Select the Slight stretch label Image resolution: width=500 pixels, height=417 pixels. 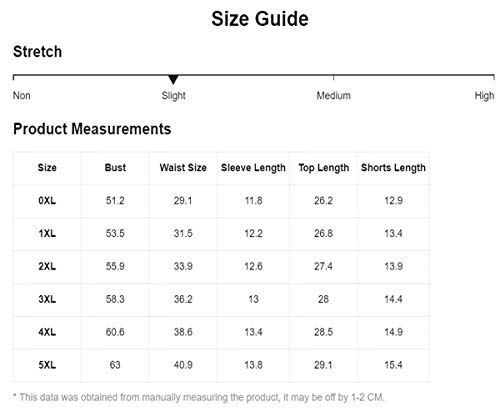(x=173, y=96)
